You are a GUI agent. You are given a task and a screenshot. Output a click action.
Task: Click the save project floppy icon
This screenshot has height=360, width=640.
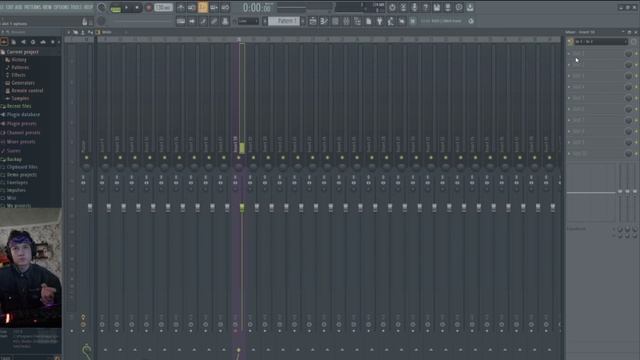point(437,7)
